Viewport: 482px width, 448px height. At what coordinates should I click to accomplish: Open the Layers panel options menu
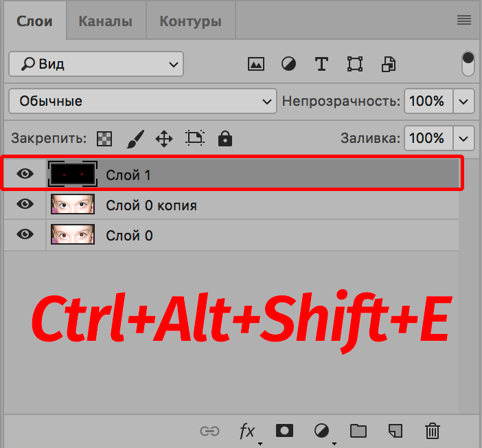pos(464,21)
